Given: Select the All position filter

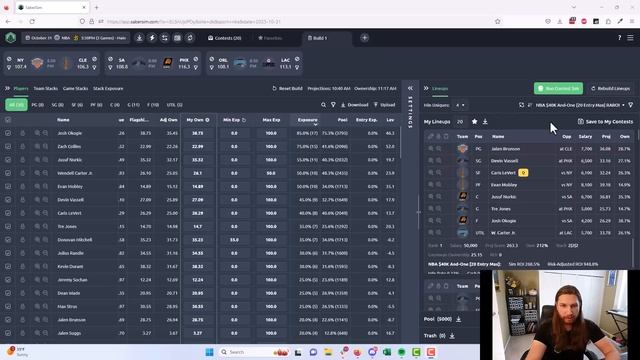Looking at the screenshot, I should [16, 105].
